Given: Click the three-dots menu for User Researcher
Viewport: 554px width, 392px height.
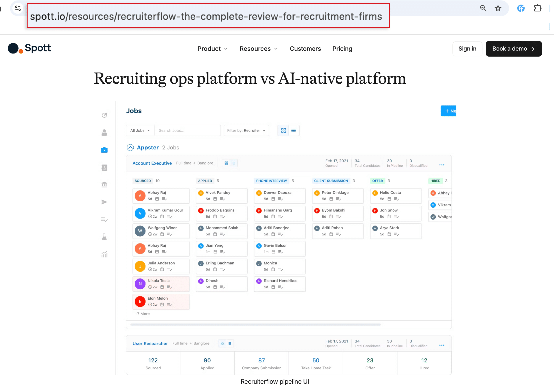Looking at the screenshot, I should point(442,345).
